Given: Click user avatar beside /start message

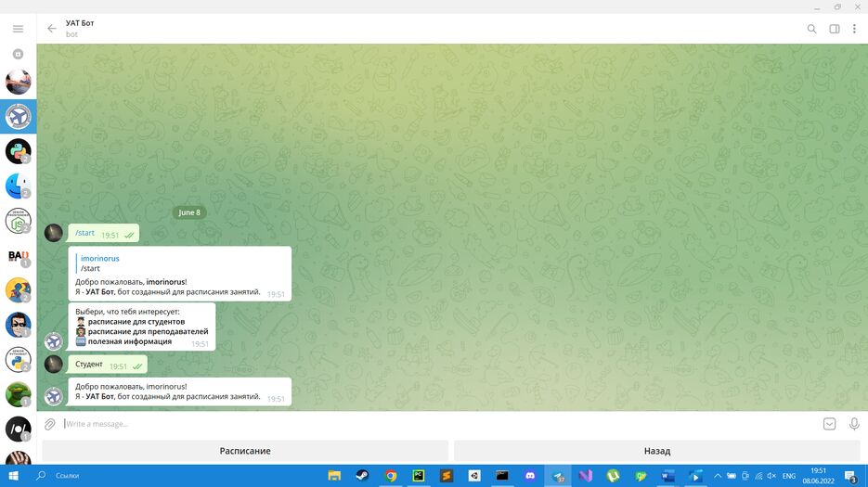Looking at the screenshot, I should pyautogui.click(x=54, y=233).
